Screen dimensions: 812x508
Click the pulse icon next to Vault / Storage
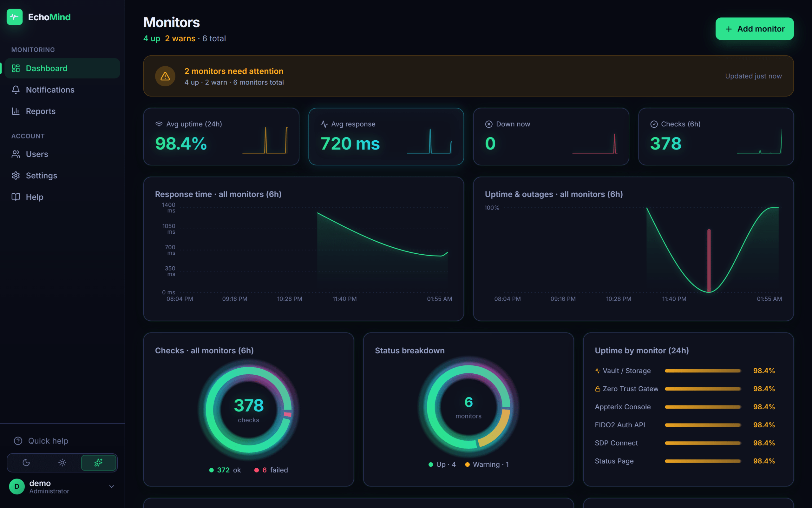[x=598, y=371]
